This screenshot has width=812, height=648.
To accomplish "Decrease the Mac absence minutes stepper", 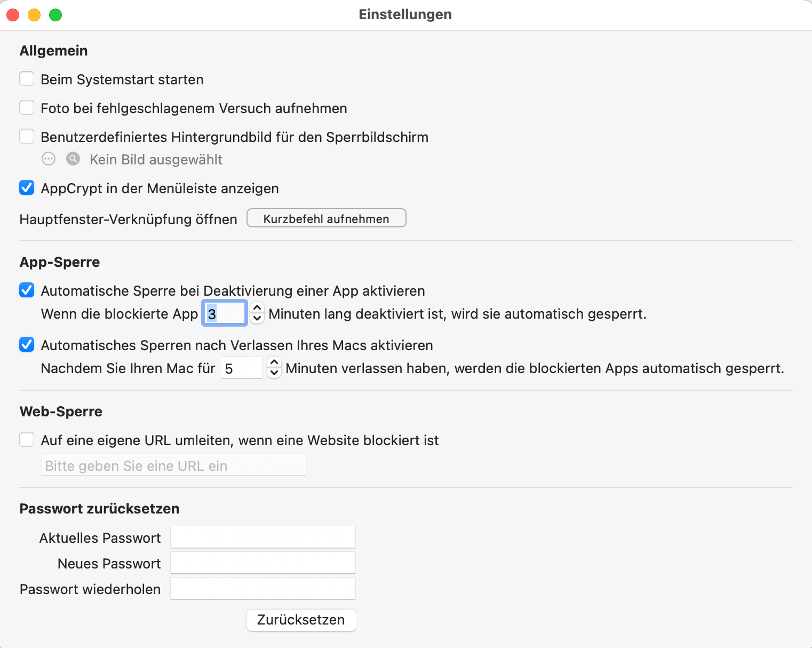I will click(x=274, y=373).
